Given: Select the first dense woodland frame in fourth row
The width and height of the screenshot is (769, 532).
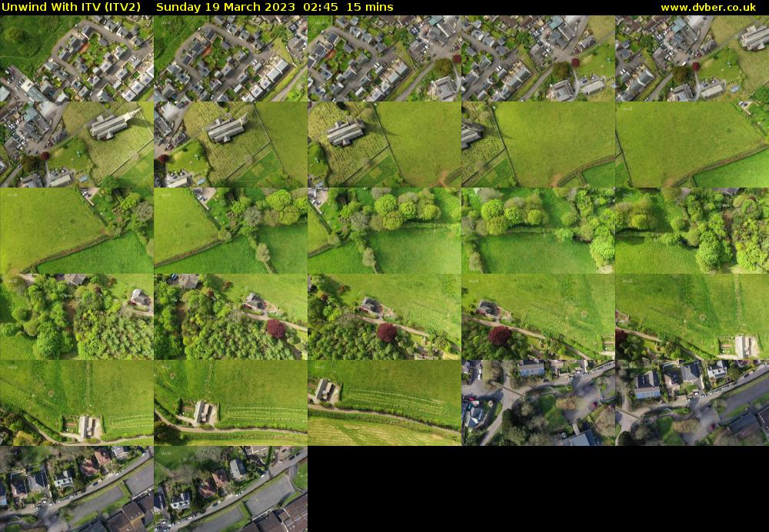Looking at the screenshot, I should (77, 317).
